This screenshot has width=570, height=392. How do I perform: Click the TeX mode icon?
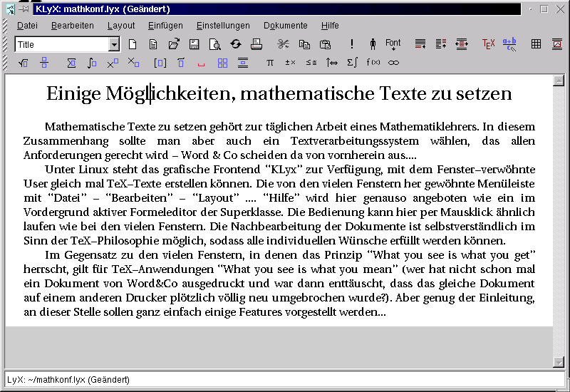(488, 44)
